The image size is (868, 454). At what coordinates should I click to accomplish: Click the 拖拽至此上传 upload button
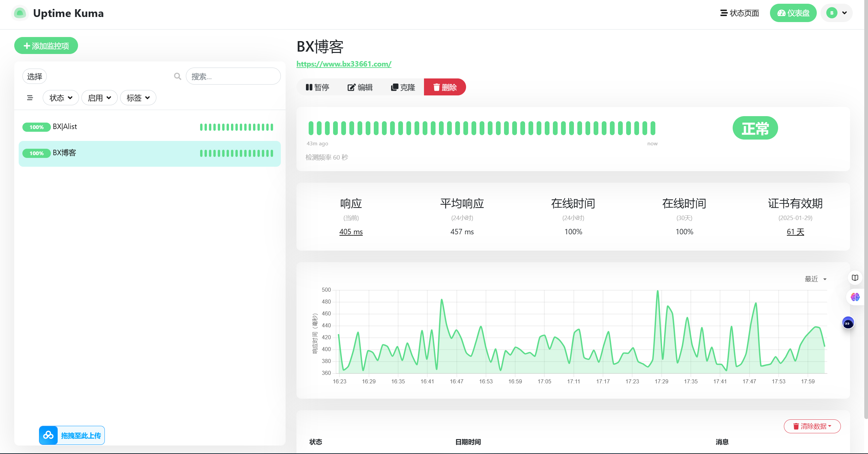click(x=72, y=436)
